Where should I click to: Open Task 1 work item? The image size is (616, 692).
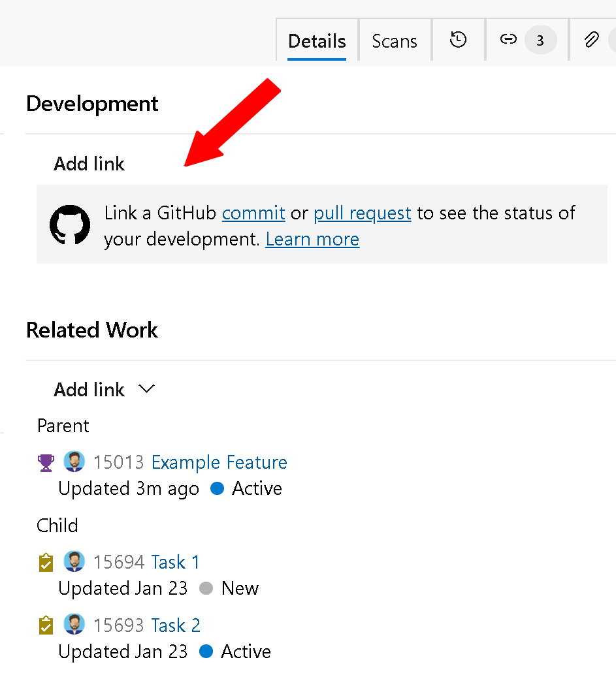coord(175,561)
